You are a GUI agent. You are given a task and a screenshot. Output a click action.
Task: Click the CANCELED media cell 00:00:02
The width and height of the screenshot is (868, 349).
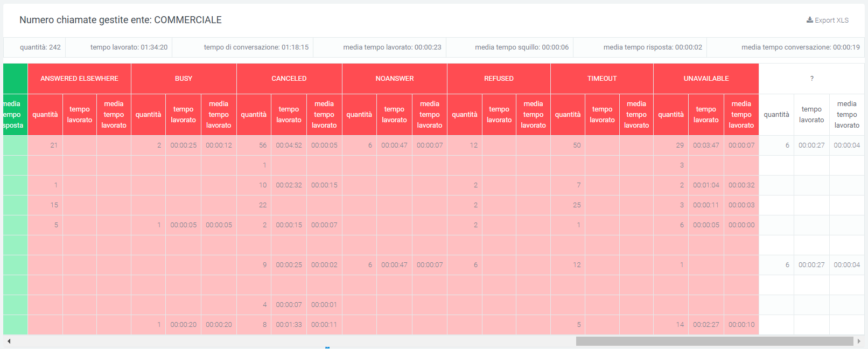(324, 265)
